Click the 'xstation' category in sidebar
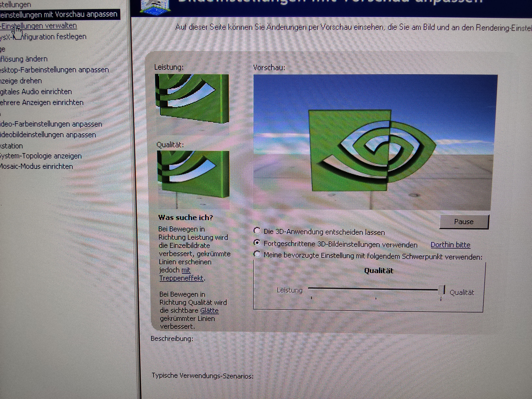532x399 pixels. (x=11, y=146)
